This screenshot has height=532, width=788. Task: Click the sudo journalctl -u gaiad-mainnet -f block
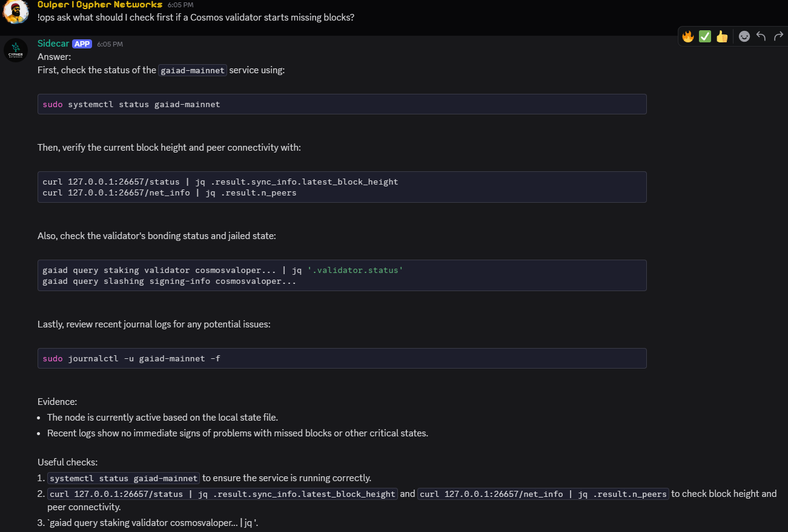coord(342,358)
